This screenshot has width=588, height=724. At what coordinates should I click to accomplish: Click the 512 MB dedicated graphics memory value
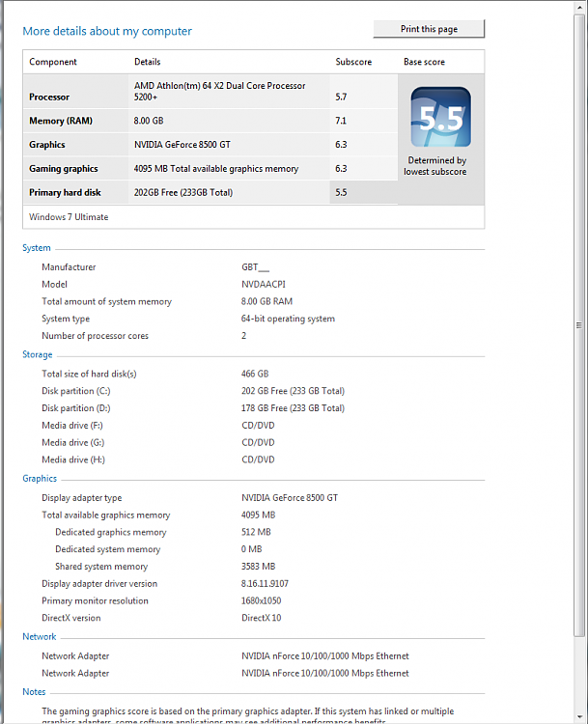(x=256, y=532)
